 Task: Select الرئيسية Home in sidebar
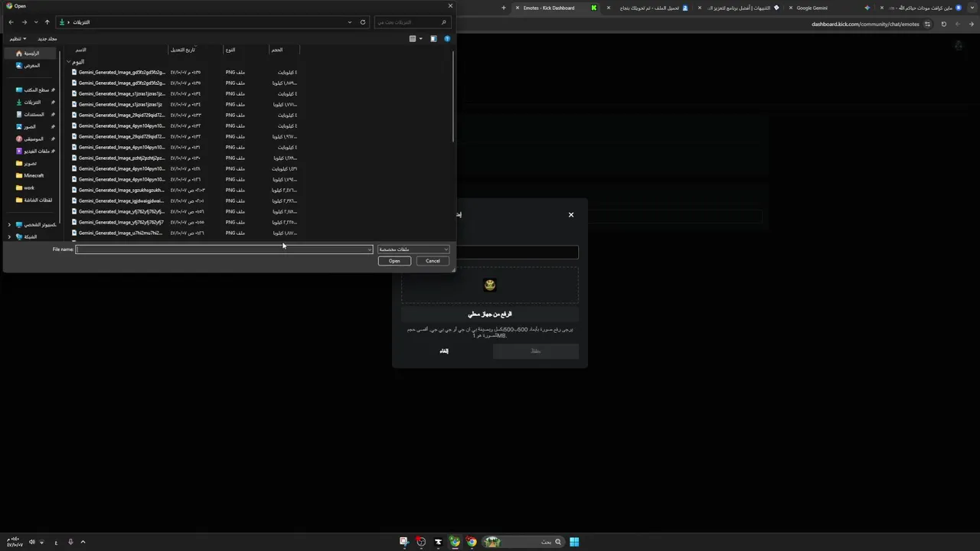coord(31,54)
